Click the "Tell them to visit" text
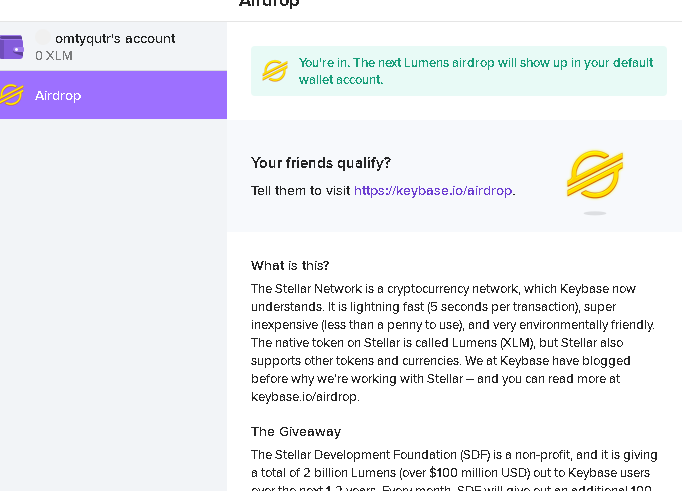Image resolution: width=682 pixels, height=491 pixels. 300,190
